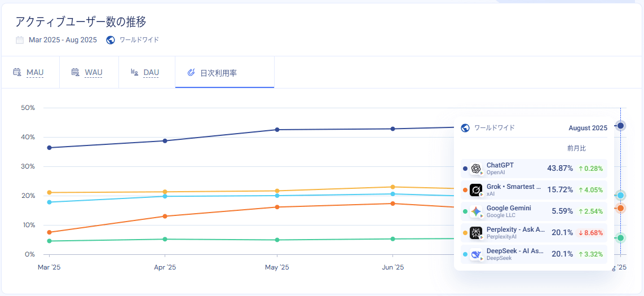Click Grok's March '25 orange data point

point(49,232)
